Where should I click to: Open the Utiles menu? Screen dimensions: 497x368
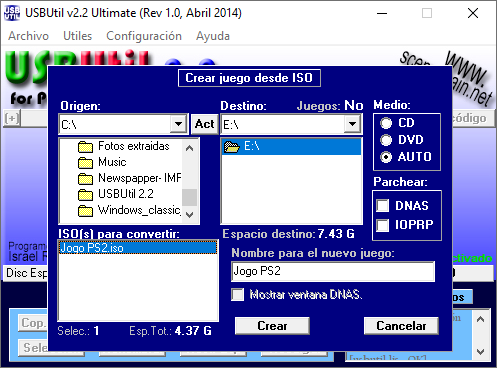click(78, 36)
